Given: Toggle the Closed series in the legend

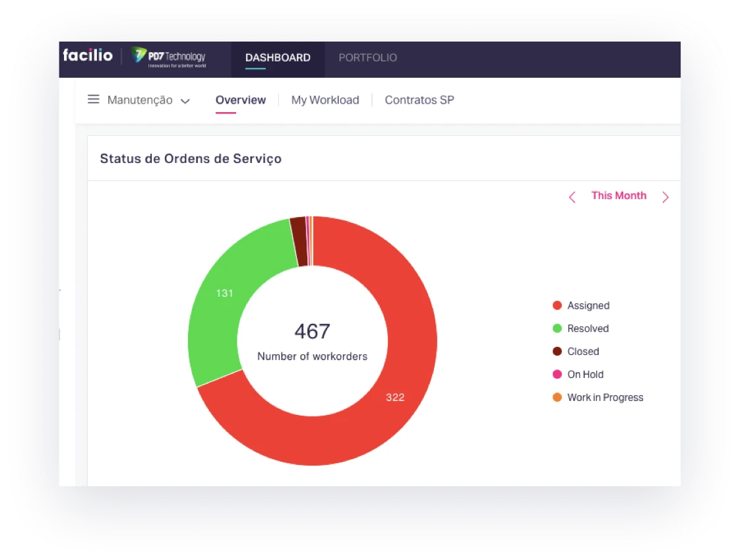Looking at the screenshot, I should [x=583, y=352].
